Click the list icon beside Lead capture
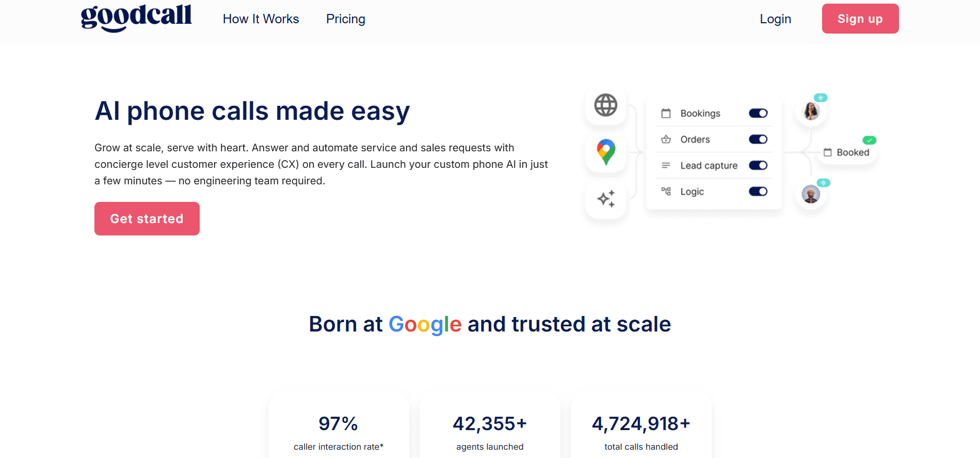The width and height of the screenshot is (980, 458). pyautogui.click(x=666, y=165)
